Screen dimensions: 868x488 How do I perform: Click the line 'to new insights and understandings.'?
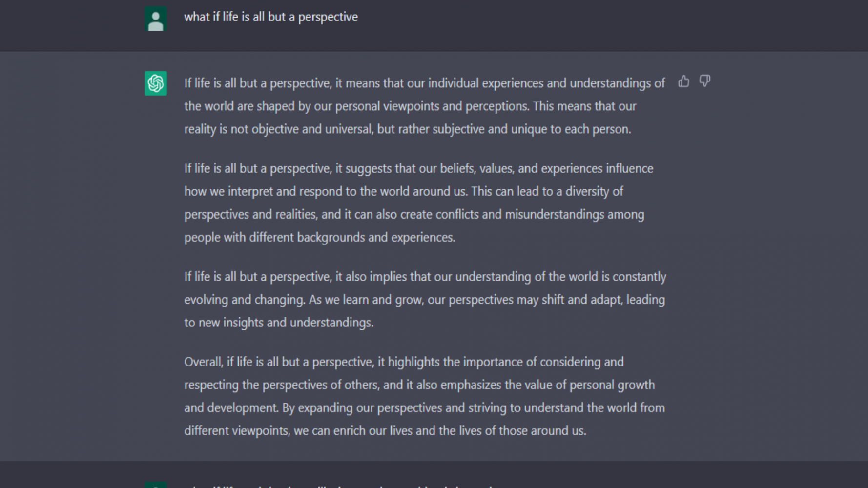pos(279,323)
